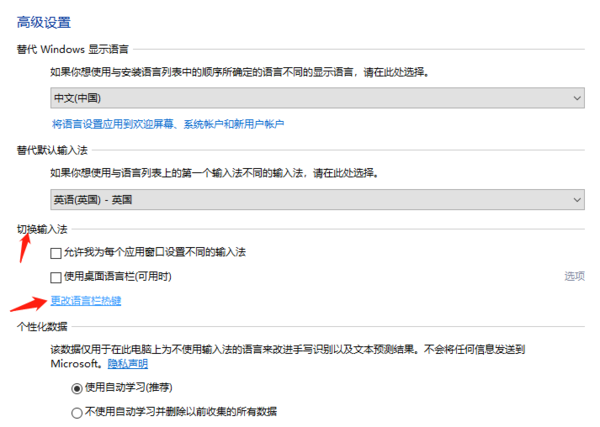Click the 切换输入法 section heading
The width and height of the screenshot is (600, 427).
click(42, 229)
